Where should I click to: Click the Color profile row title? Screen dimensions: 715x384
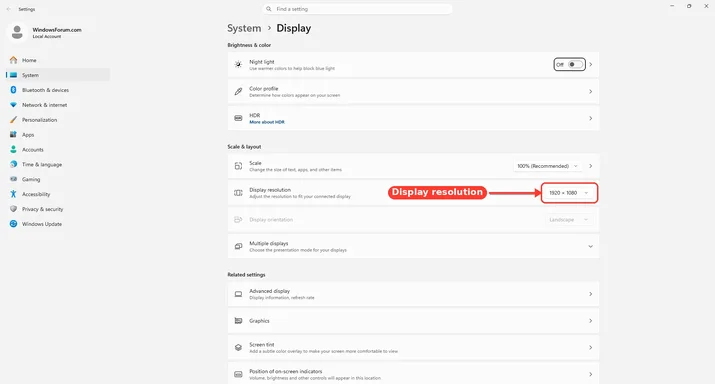(x=264, y=88)
